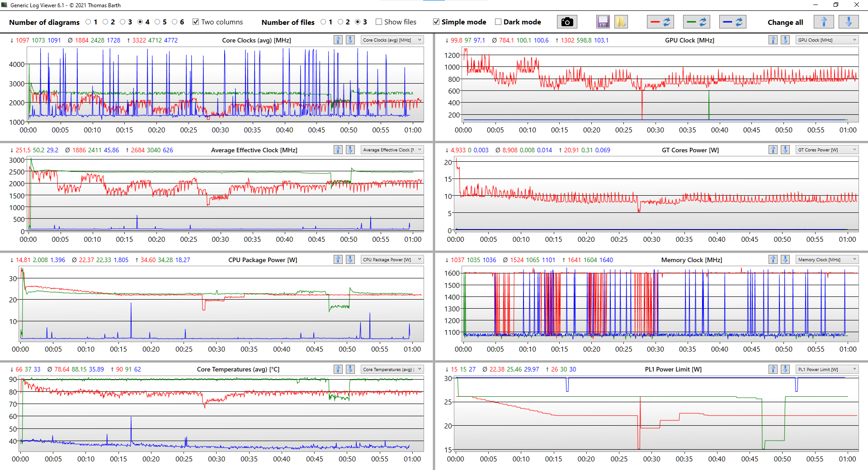Click the Change all up arrow
This screenshot has height=470, width=868.
point(824,22)
